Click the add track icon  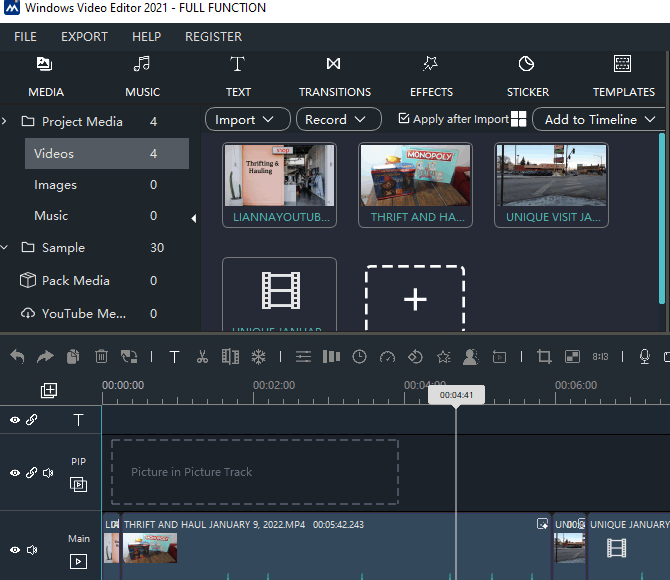tap(49, 390)
